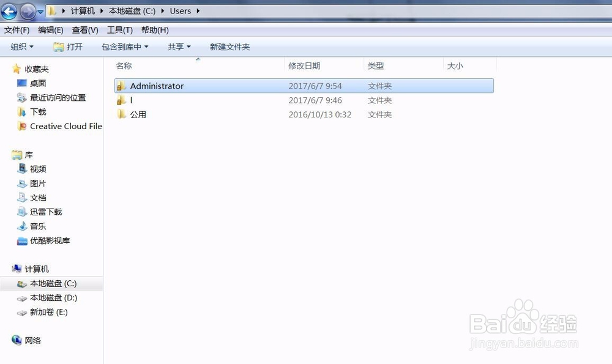The image size is (612, 364).
Task: Go back with the Back arrow button
Action: 9,11
